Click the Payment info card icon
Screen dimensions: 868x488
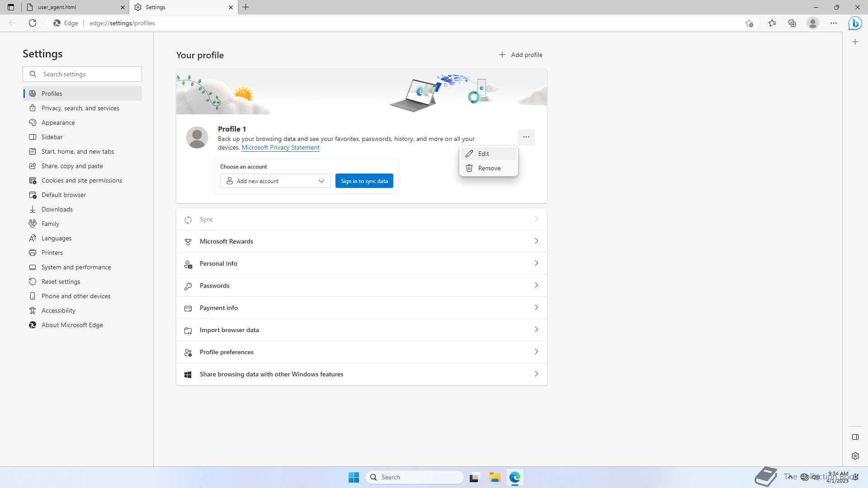tap(188, 308)
